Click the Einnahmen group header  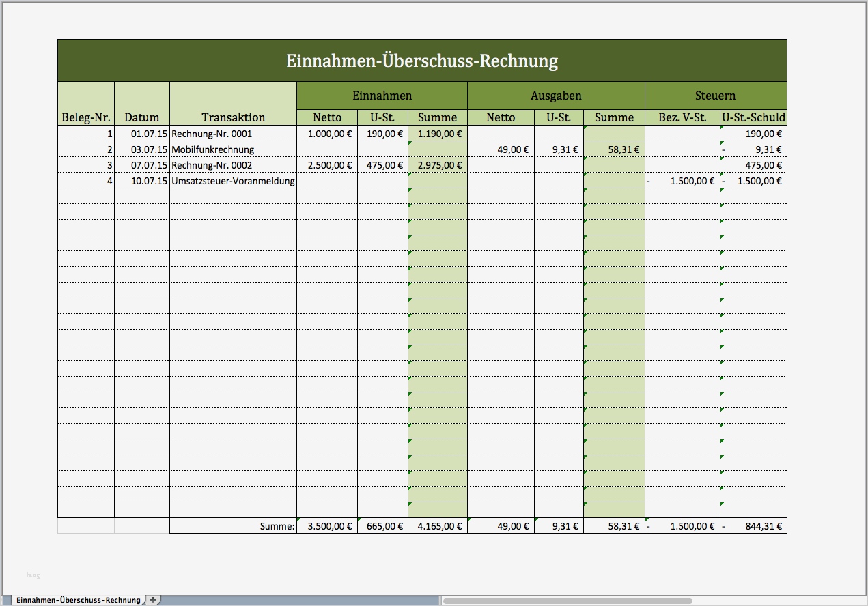coord(380,96)
